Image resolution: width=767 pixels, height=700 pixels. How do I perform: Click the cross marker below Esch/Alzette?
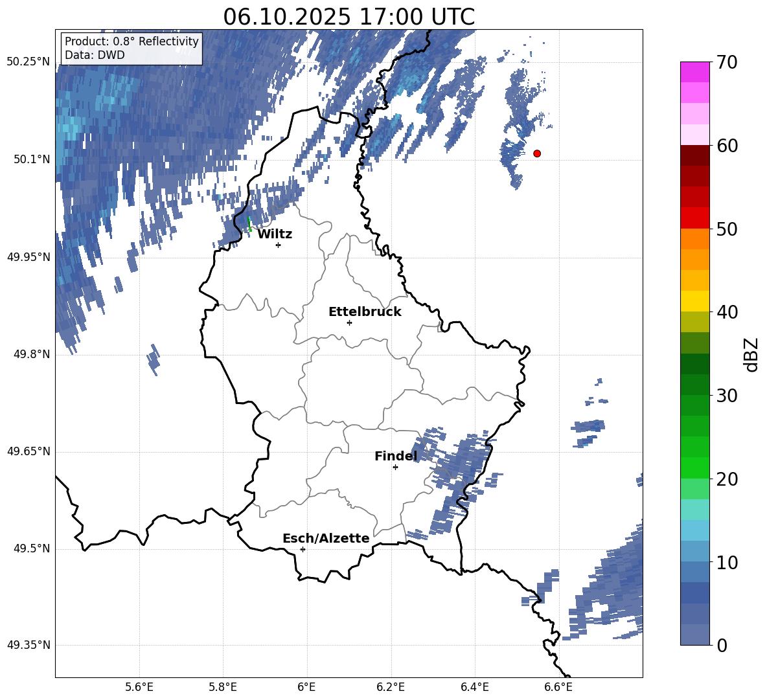coord(303,549)
